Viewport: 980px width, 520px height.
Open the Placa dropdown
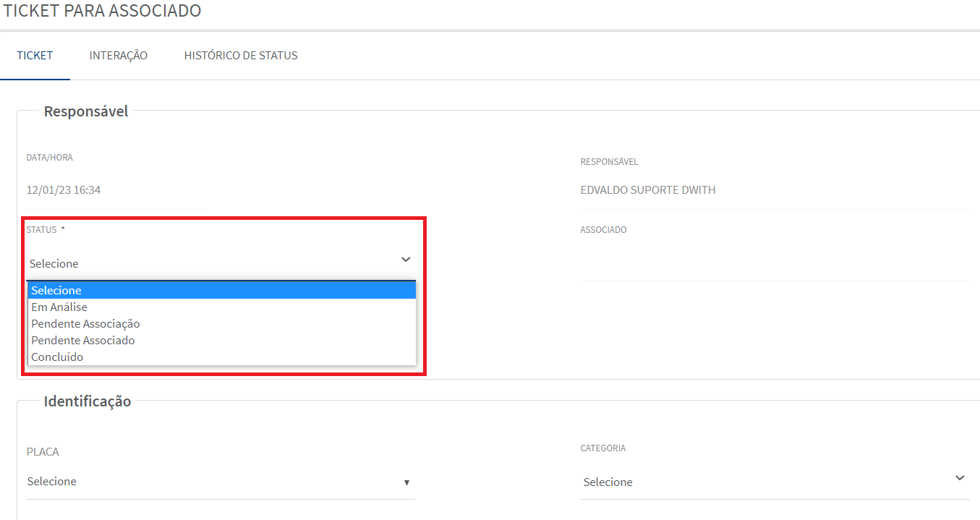click(x=221, y=482)
